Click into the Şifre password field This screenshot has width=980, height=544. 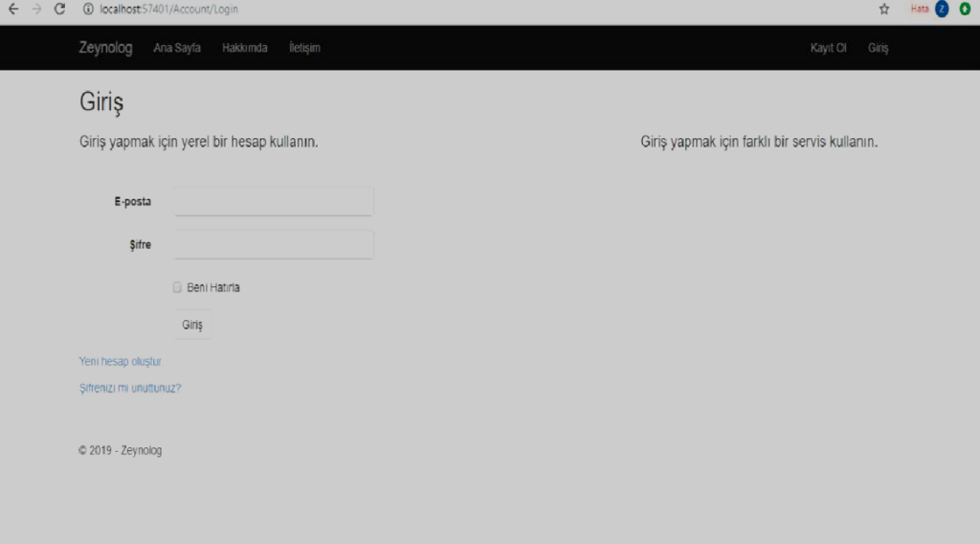point(274,245)
